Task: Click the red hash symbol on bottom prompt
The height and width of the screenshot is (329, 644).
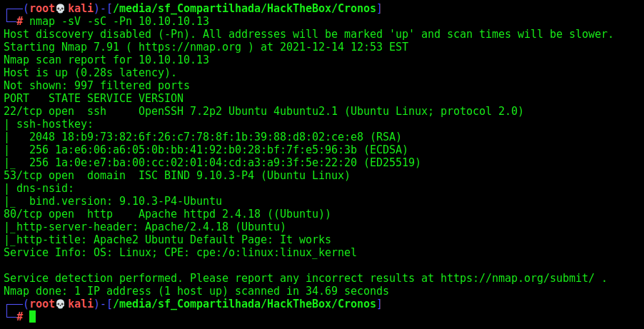Action: click(19, 317)
